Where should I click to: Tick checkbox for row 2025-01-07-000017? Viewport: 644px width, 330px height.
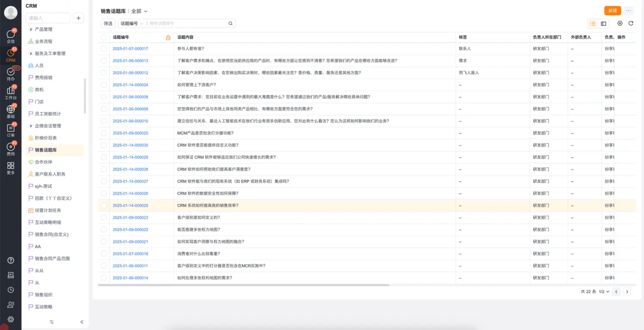[104, 48]
